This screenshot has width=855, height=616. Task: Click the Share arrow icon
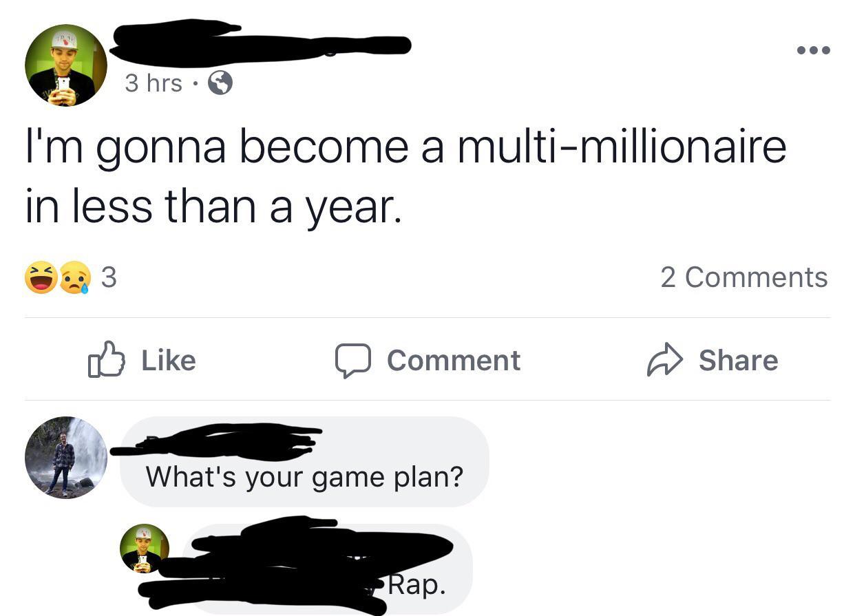tap(664, 361)
